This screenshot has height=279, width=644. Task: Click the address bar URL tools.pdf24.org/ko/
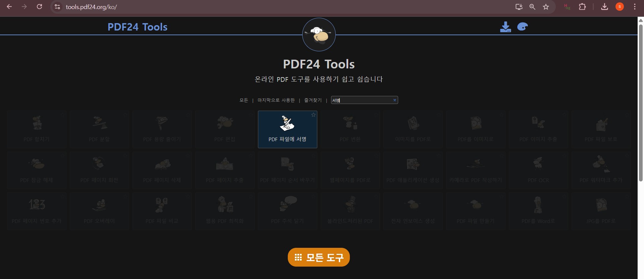click(91, 7)
